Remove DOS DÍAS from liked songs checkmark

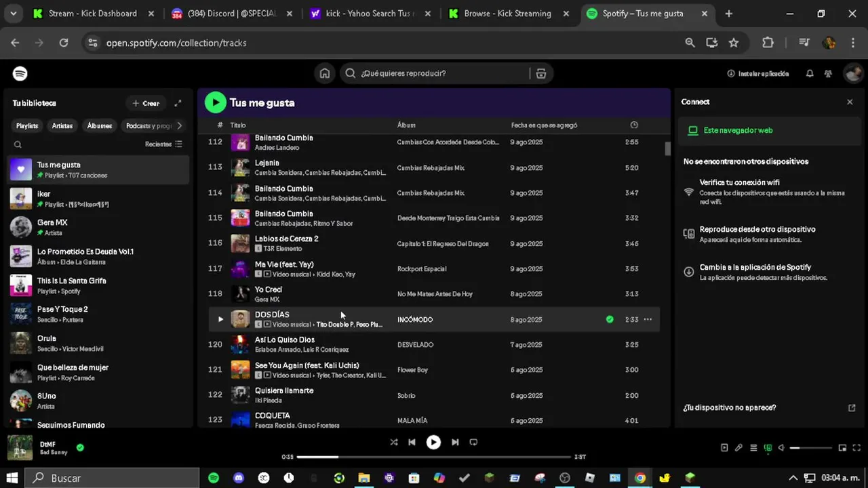pos(610,319)
